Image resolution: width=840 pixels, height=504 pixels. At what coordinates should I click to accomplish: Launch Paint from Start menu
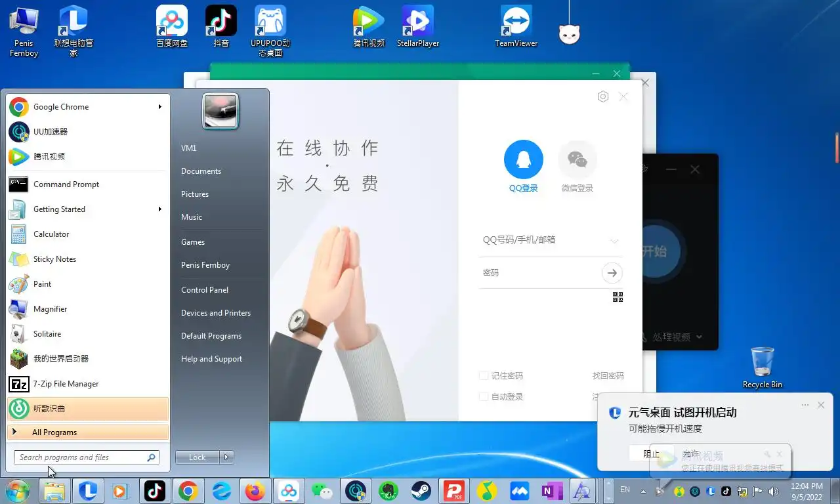pos(88,284)
